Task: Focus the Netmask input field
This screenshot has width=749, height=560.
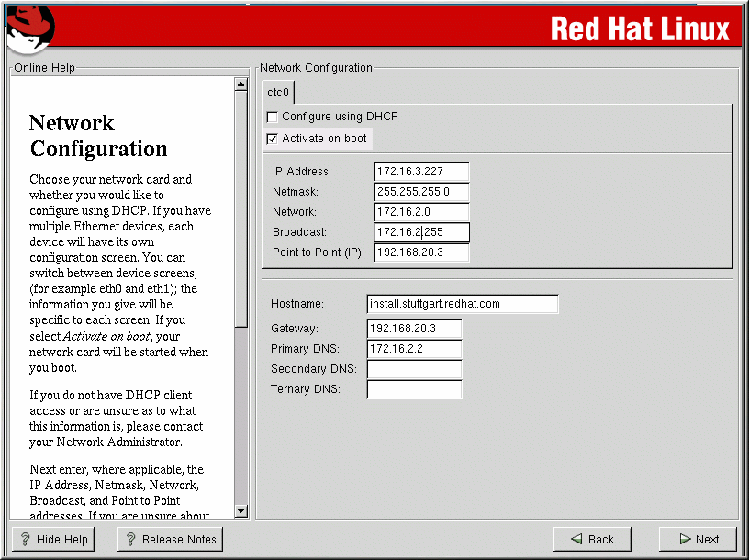Action: click(421, 192)
